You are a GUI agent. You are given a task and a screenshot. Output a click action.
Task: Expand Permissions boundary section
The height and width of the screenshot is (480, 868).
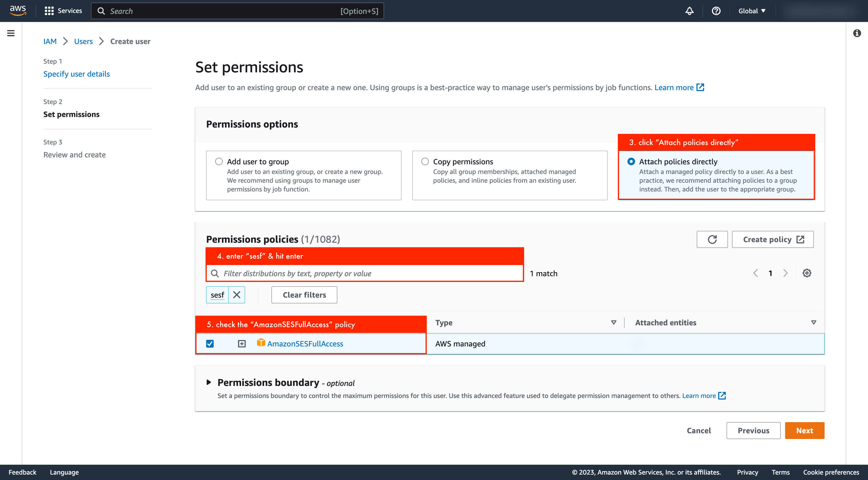point(209,382)
